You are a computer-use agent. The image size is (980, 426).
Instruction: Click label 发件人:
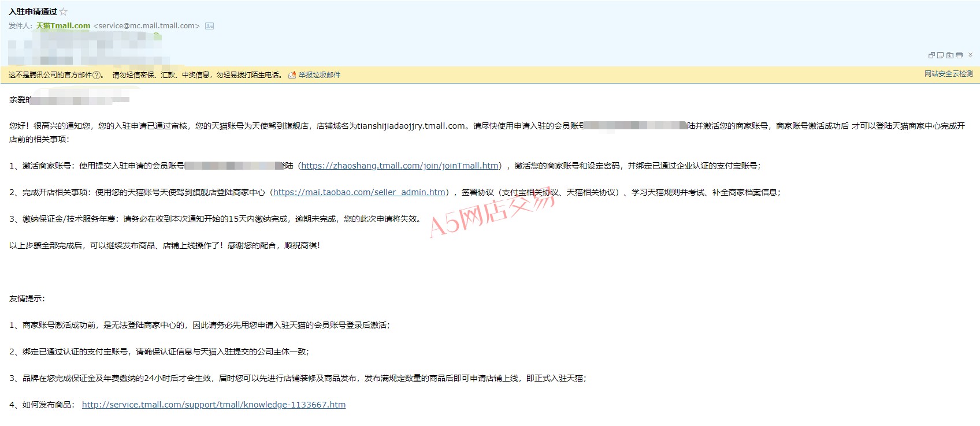(x=21, y=26)
